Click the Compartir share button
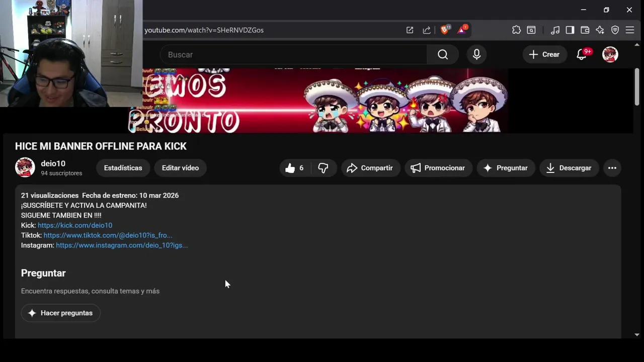 point(370,168)
